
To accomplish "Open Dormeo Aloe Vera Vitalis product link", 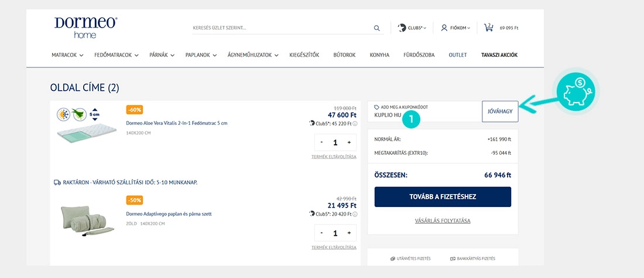I will (177, 123).
